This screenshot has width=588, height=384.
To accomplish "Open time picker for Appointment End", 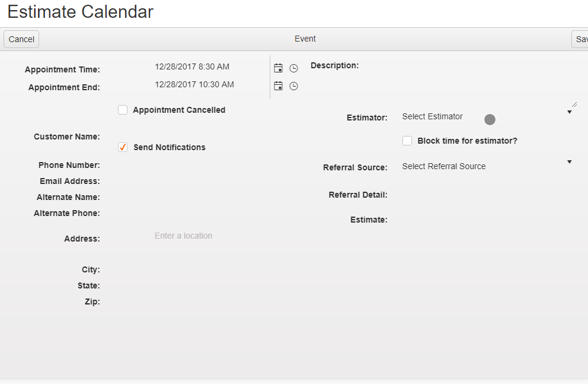I will (x=293, y=86).
